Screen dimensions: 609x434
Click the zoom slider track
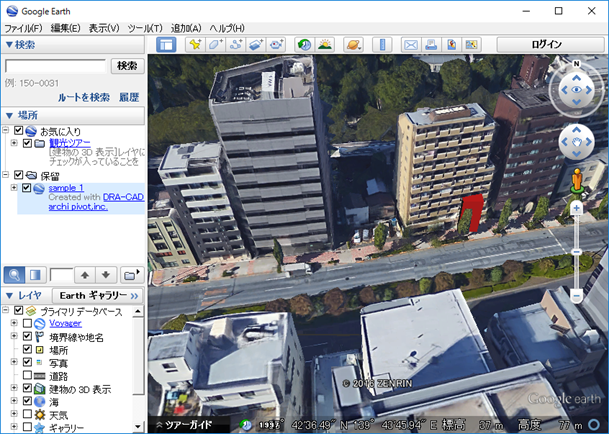577,252
